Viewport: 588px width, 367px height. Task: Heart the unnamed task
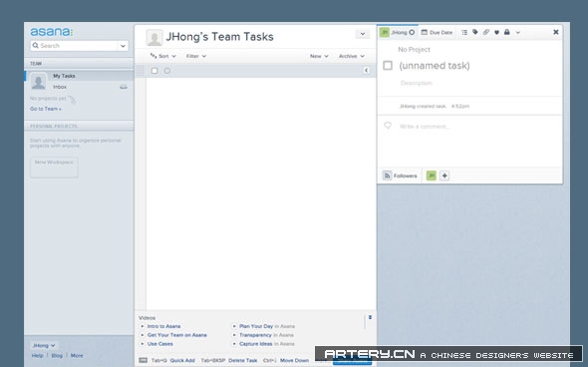pos(496,32)
